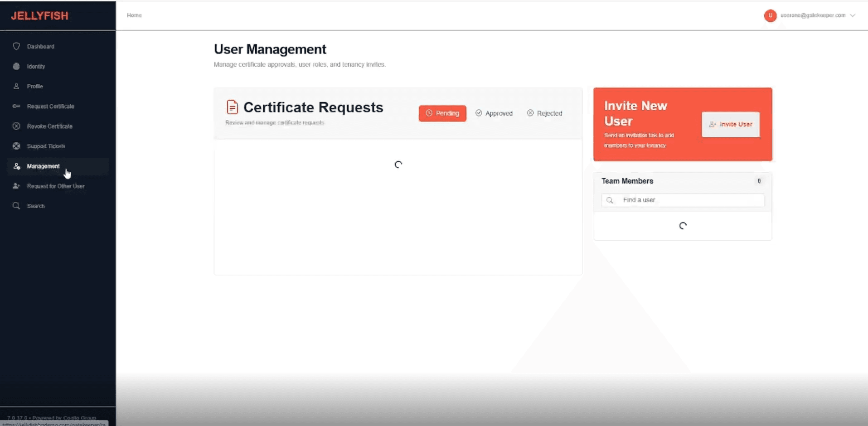
Task: Click the Home breadcrumb link
Action: click(x=134, y=15)
